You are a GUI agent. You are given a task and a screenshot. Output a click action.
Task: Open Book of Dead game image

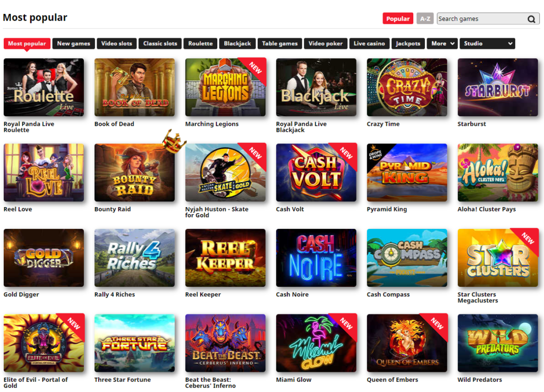(x=134, y=88)
